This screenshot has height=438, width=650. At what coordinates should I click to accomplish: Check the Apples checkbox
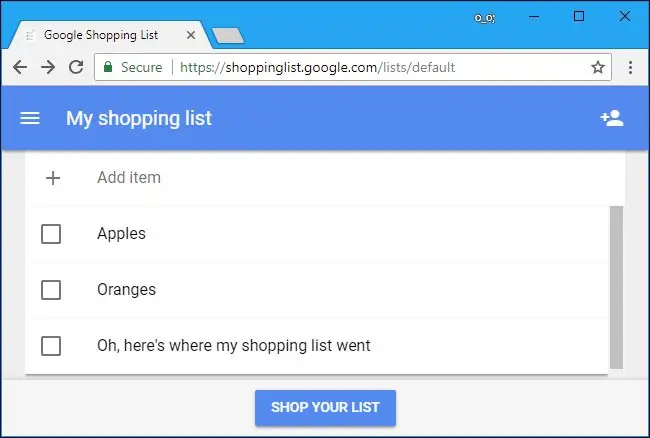point(51,234)
